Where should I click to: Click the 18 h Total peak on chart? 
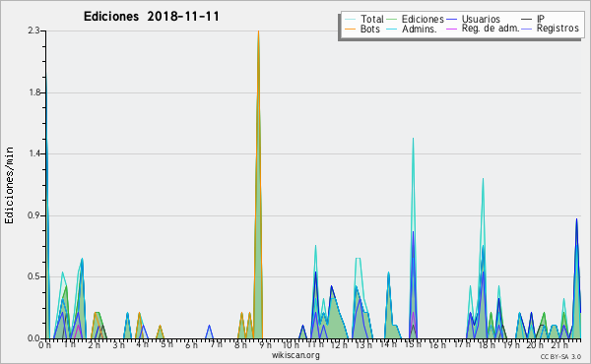(483, 180)
